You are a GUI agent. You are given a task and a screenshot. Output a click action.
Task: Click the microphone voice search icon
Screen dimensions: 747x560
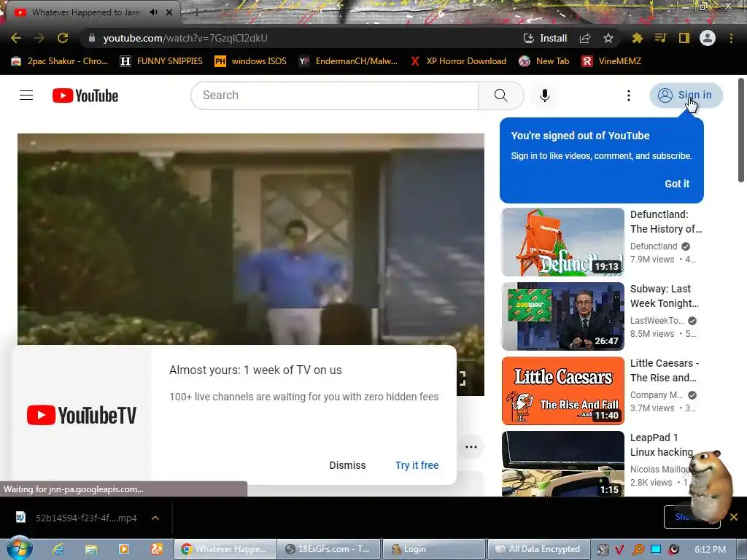point(545,96)
